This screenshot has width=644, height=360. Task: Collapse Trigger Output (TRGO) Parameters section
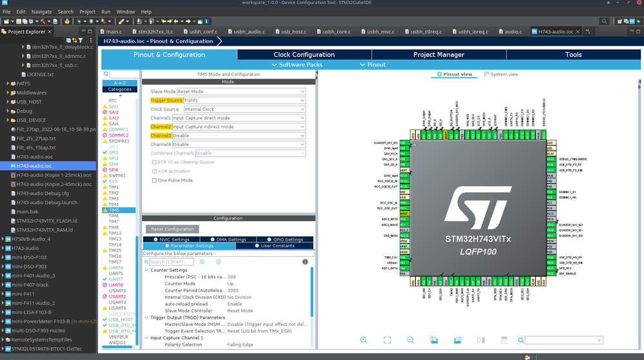pyautogui.click(x=146, y=317)
